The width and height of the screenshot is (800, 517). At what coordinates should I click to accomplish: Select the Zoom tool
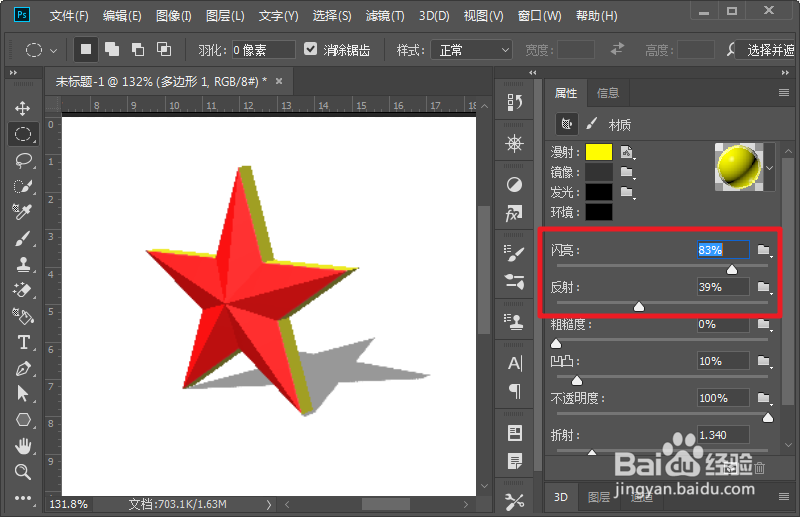coord(22,472)
